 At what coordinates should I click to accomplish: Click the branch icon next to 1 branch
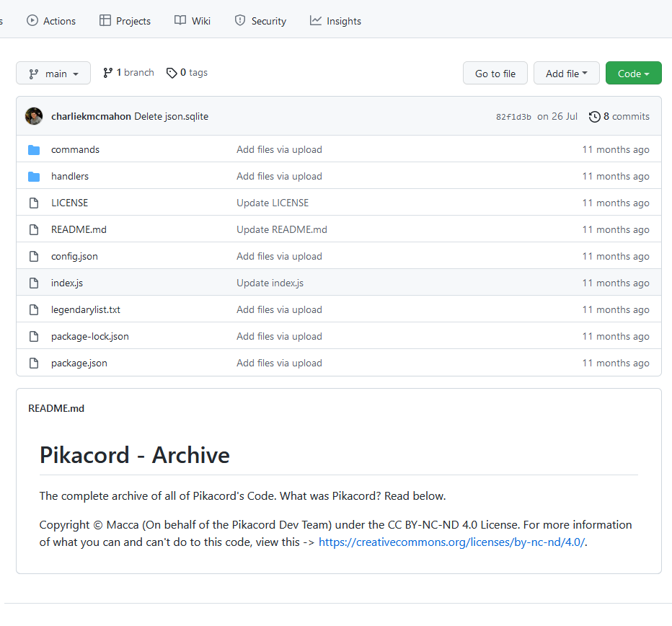(x=108, y=73)
